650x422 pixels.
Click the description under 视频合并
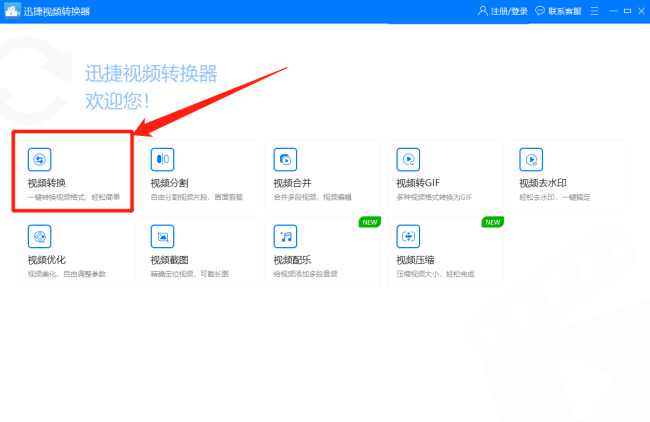point(313,197)
